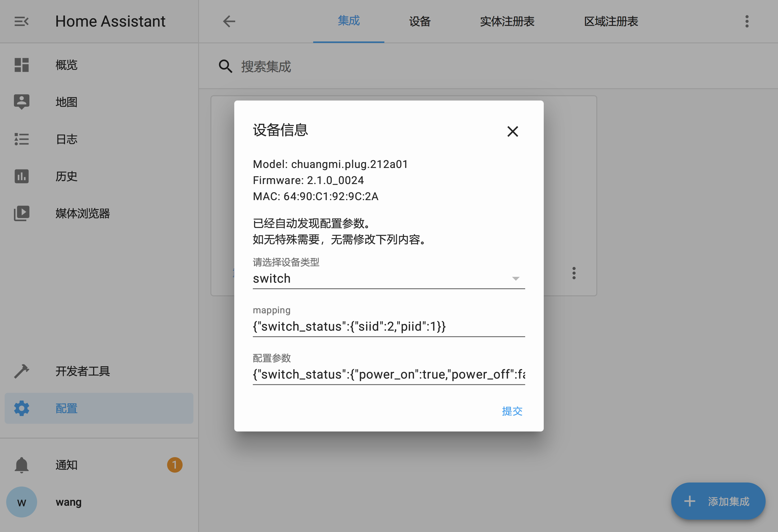Click the mapping text field
The height and width of the screenshot is (532, 778).
tap(388, 326)
